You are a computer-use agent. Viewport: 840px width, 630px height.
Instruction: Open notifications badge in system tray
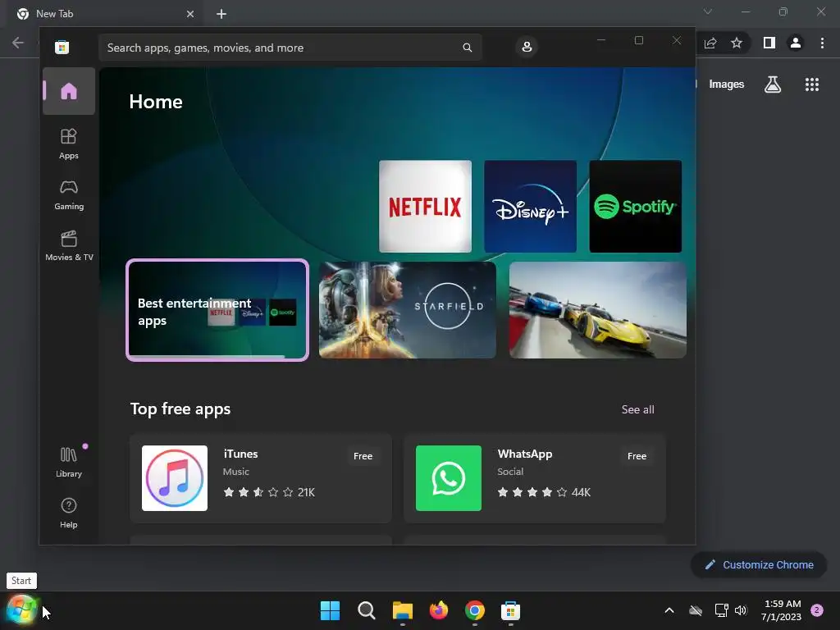point(817,610)
